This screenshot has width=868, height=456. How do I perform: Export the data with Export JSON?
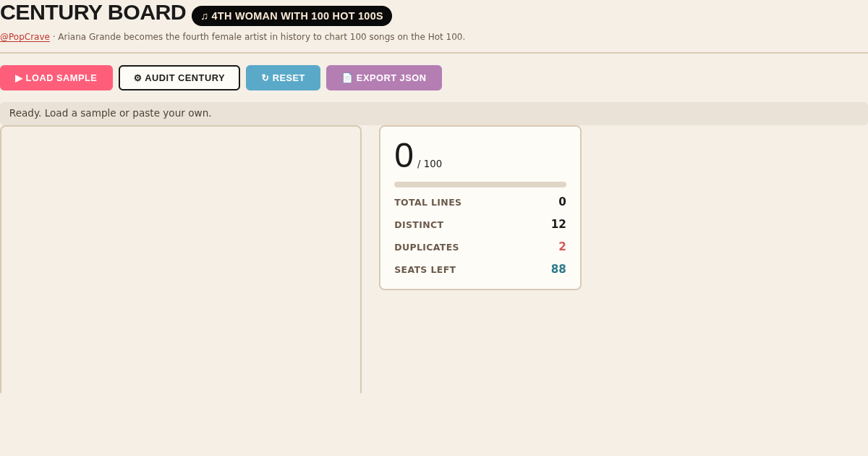coord(384,77)
